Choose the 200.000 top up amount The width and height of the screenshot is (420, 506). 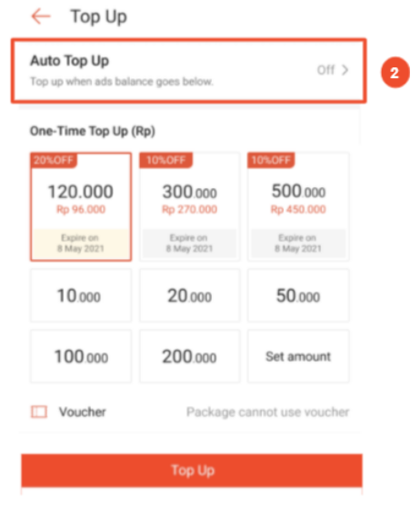[x=190, y=356]
